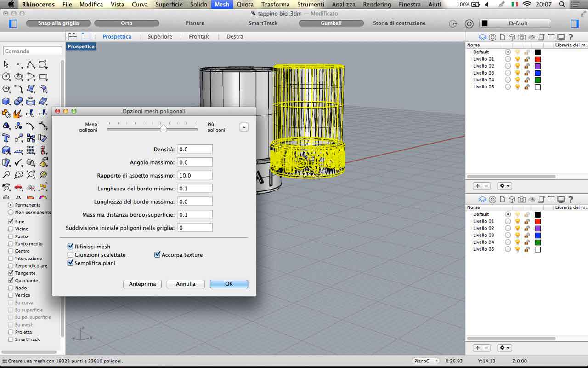Open Layers icon in upper right panel
Screen dimensions: 588x368
(x=482, y=37)
